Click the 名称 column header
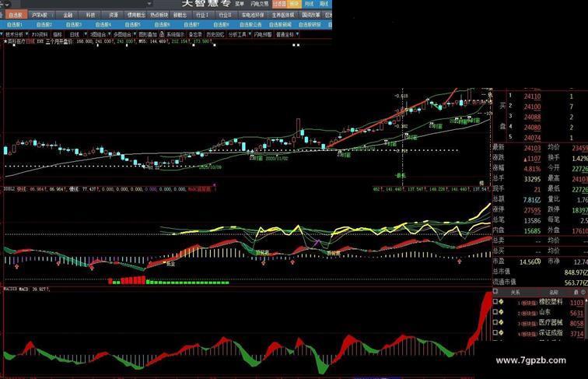This screenshot has height=379, width=588. [554, 292]
